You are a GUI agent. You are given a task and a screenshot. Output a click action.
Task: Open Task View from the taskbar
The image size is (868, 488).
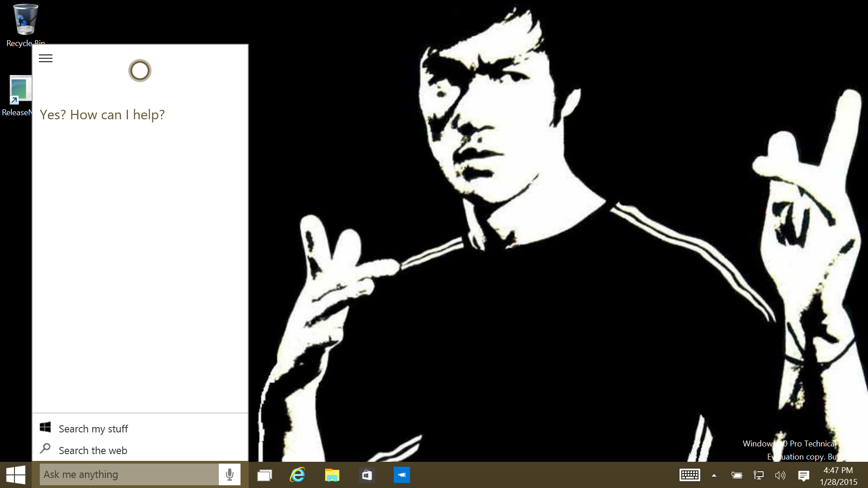(264, 475)
